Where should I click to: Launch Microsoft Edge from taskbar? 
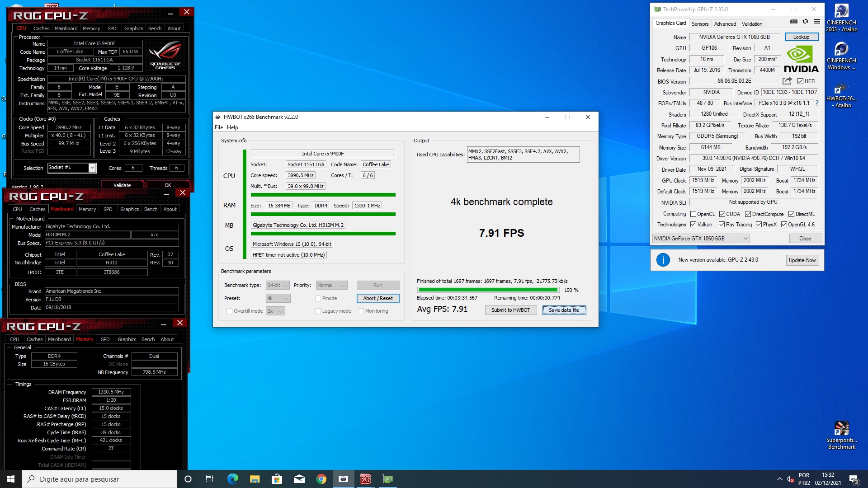232,479
